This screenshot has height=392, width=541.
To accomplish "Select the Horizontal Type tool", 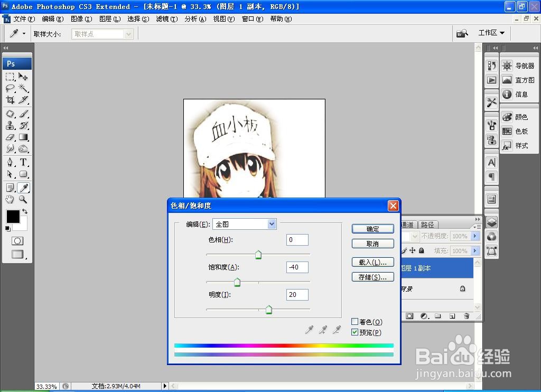I will (23, 162).
